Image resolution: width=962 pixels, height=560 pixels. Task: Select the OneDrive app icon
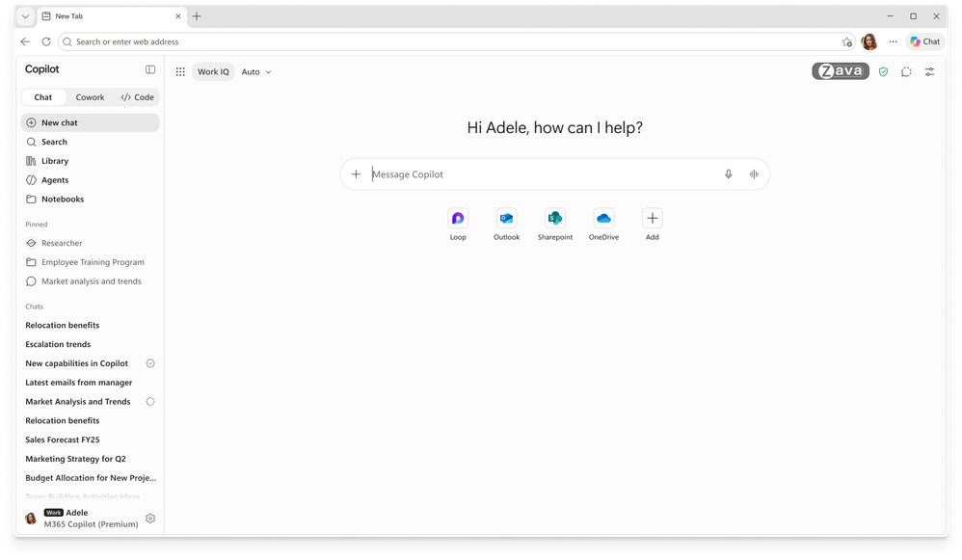coord(603,219)
